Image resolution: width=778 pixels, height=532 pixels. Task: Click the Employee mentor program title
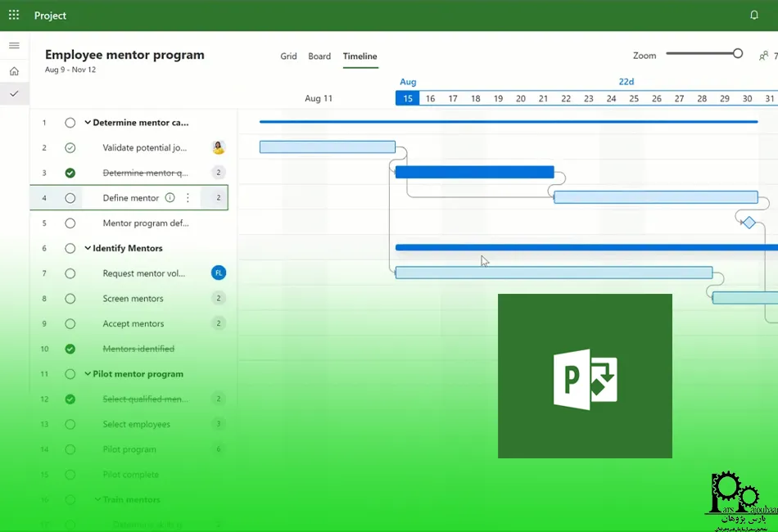click(124, 55)
